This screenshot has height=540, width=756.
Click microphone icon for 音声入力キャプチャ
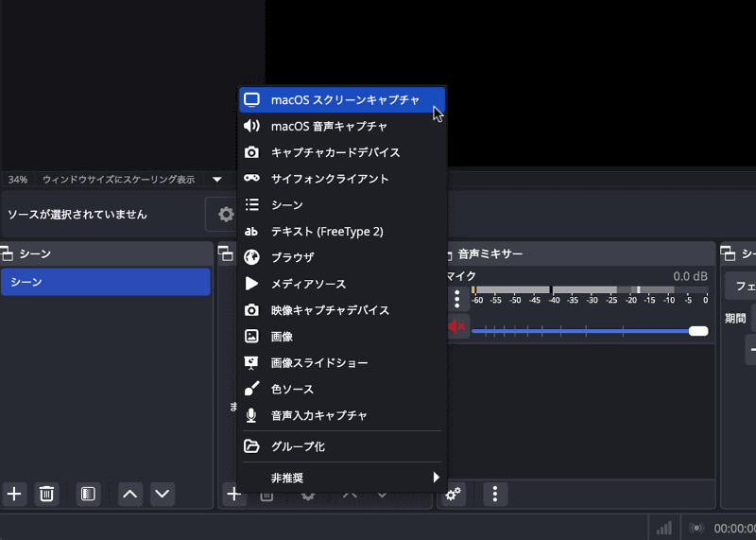tap(251, 415)
